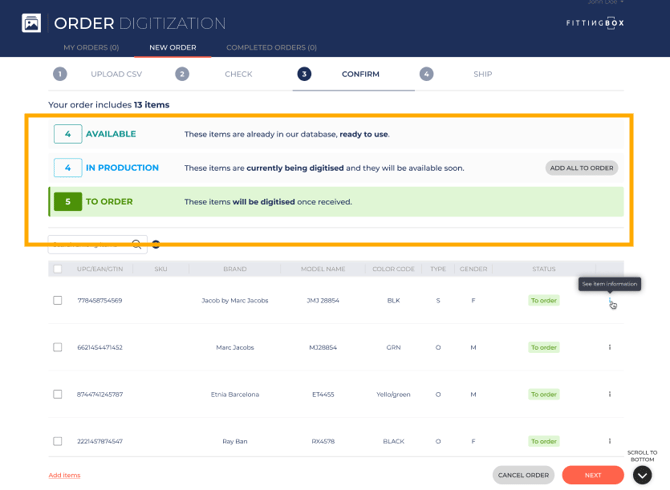Click the dark filter icon beside search
This screenshot has height=490, width=670.
156,244
